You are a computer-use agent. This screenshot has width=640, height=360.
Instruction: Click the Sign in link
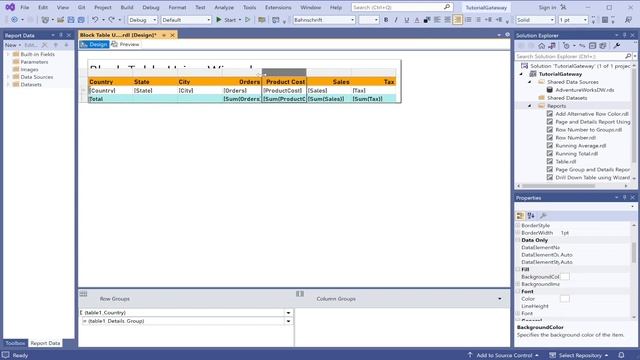click(x=547, y=7)
